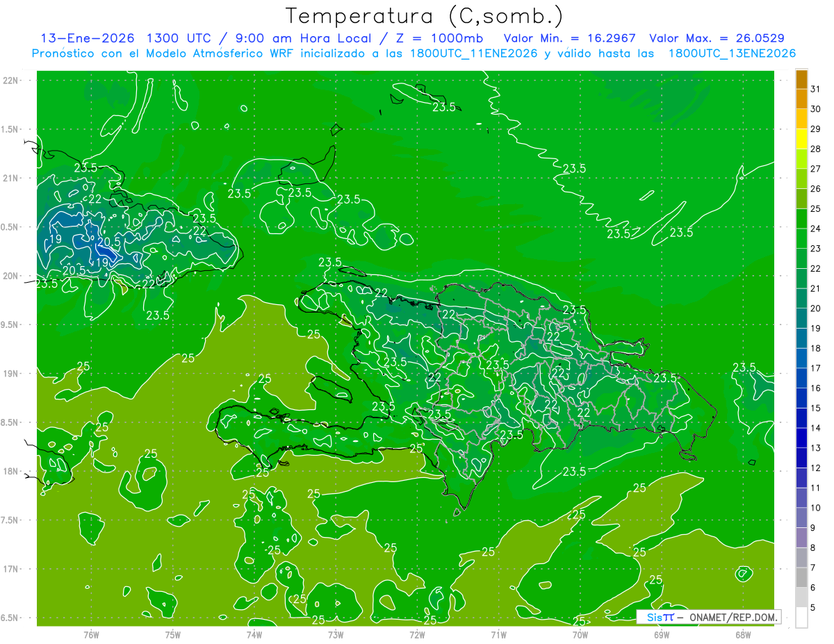Pick the white legend swatch below 5
This screenshot has height=644, width=834.
801,618
